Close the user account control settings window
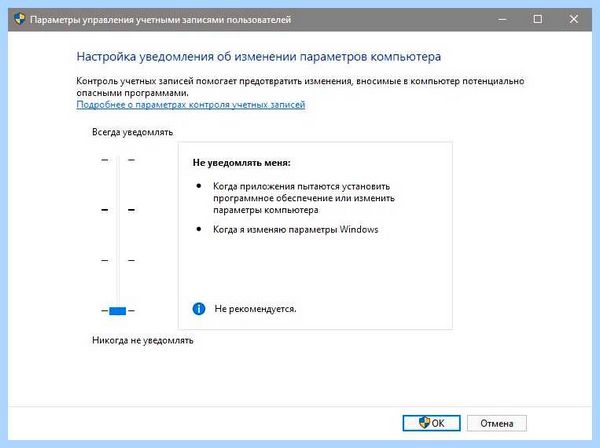Screen dimensions: 600x448 coord(574,19)
